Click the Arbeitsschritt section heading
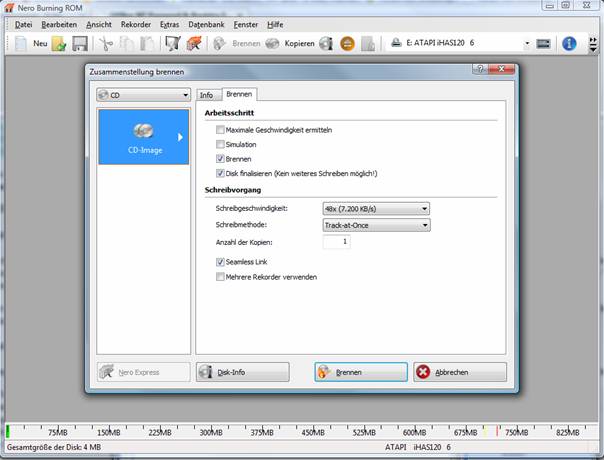Image resolution: width=604 pixels, height=460 pixels. [229, 113]
